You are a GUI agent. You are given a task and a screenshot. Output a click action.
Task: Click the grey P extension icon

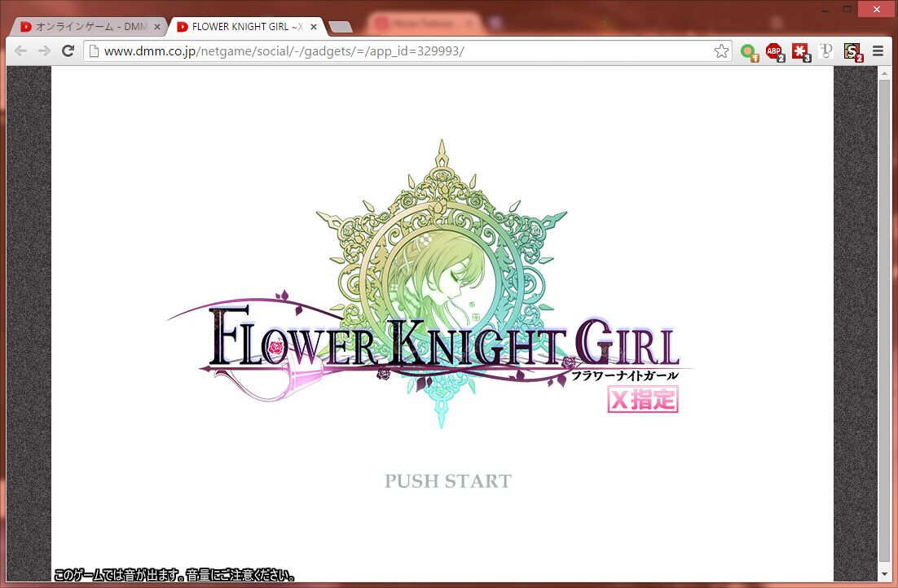825,51
